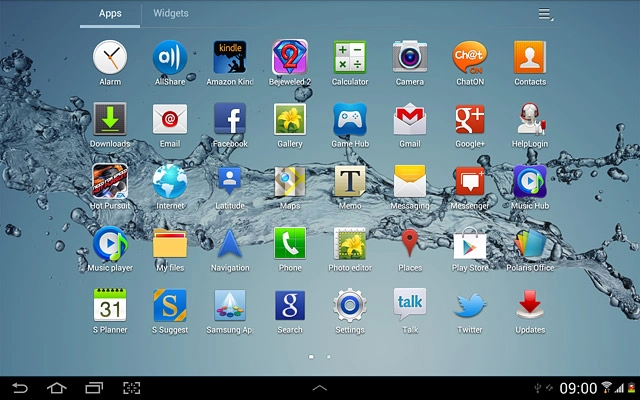Launch Bejeweled 2 game
This screenshot has height=400, width=640.
point(290,57)
